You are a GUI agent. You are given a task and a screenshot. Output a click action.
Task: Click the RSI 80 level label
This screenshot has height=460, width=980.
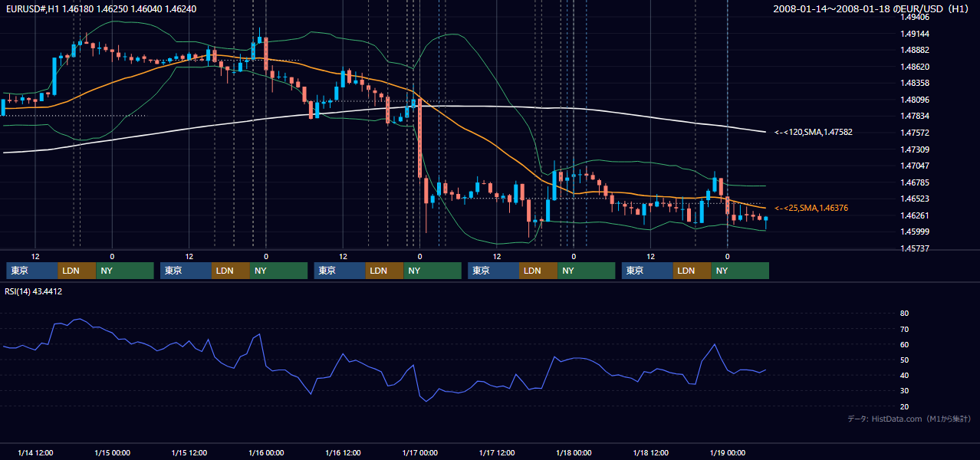pos(905,314)
